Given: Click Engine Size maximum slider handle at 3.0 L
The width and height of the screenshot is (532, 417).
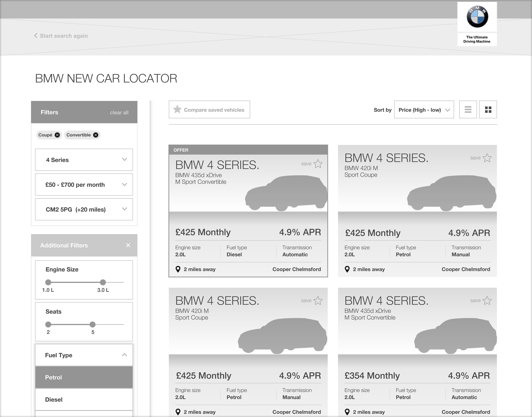Looking at the screenshot, I should click(x=103, y=282).
